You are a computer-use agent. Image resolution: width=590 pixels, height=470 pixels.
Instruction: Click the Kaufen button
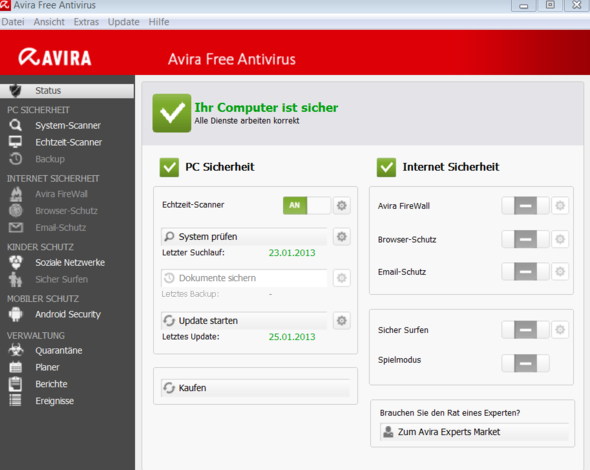255,388
